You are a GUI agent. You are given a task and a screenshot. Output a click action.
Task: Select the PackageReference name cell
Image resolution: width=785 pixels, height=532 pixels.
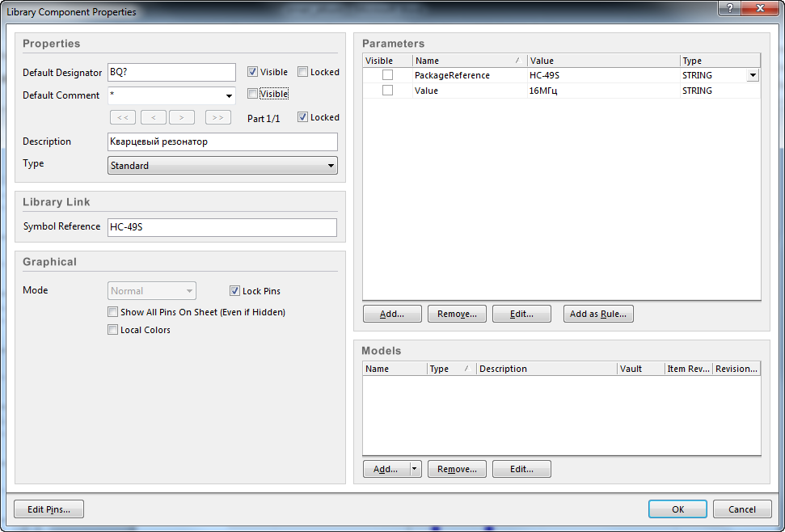[x=470, y=75]
